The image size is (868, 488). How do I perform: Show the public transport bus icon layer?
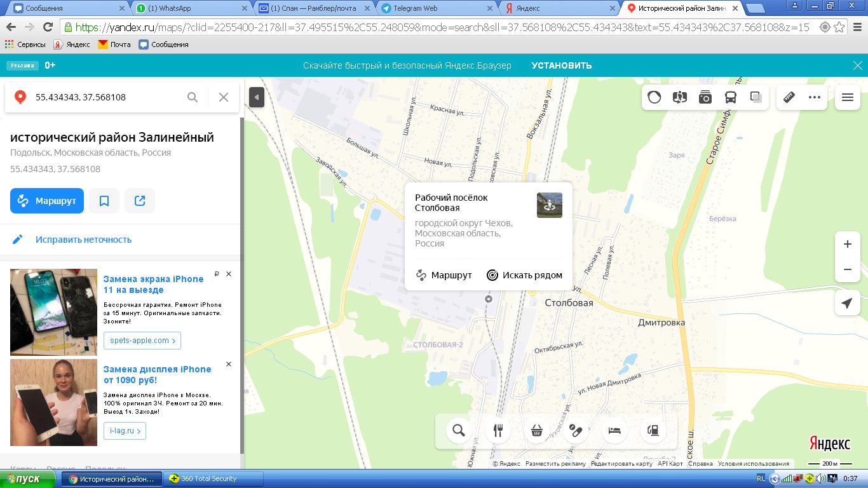coord(731,97)
